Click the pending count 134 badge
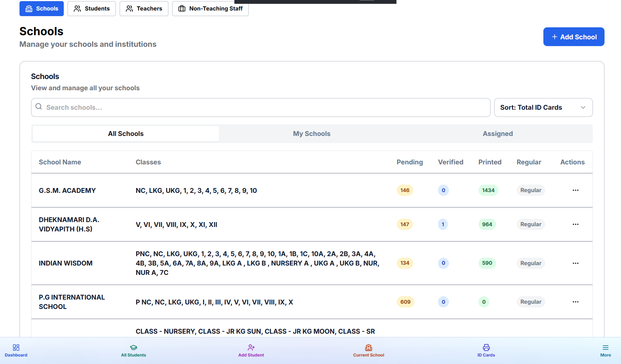621x364 pixels. [405, 263]
